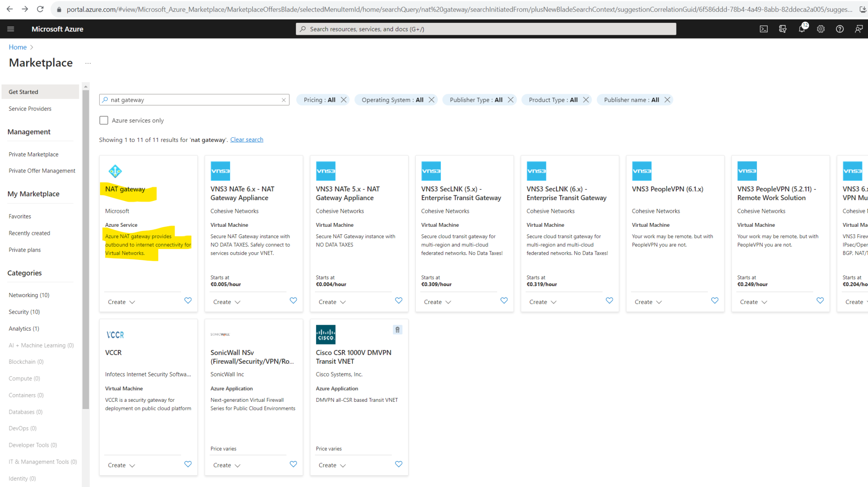Favorite Cisco CSR 1000V with the heart icon

click(399, 464)
